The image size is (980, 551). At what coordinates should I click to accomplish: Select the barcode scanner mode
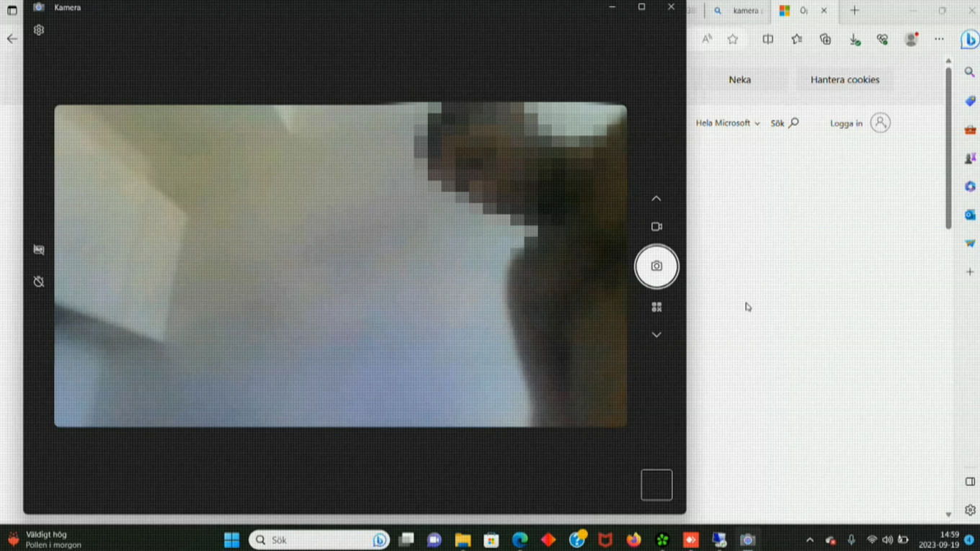(x=656, y=308)
